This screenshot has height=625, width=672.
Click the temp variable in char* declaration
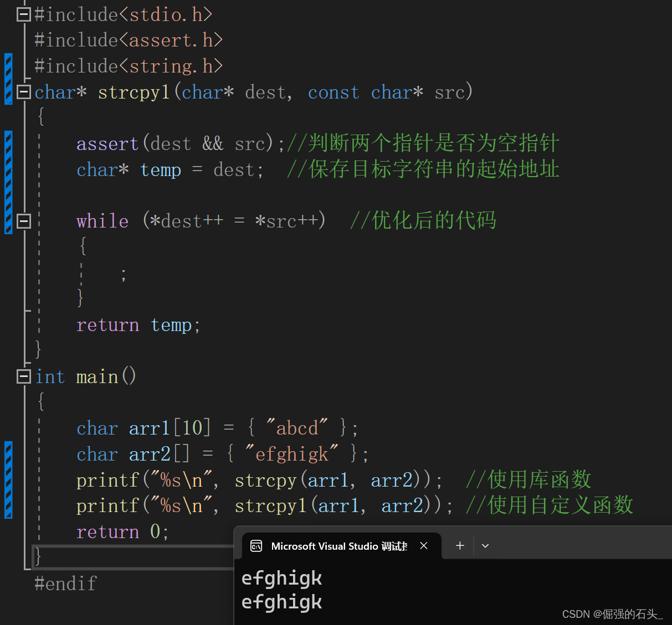161,170
